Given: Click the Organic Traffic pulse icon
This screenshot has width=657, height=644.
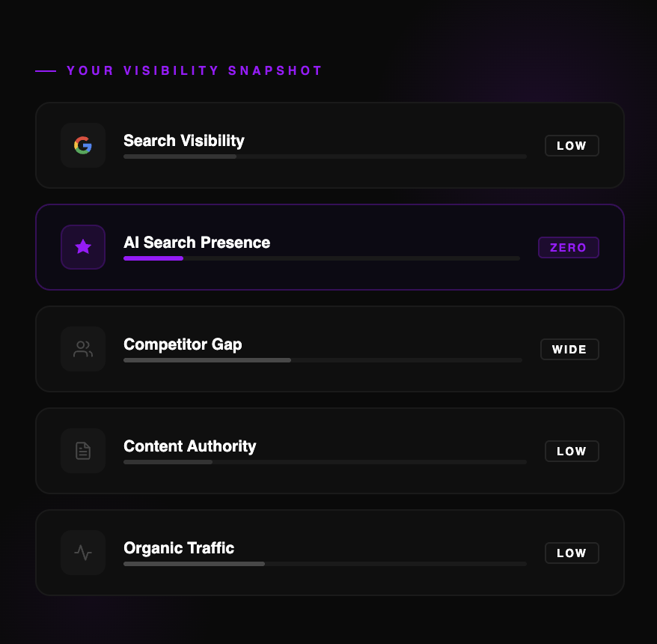Looking at the screenshot, I should (x=83, y=553).
